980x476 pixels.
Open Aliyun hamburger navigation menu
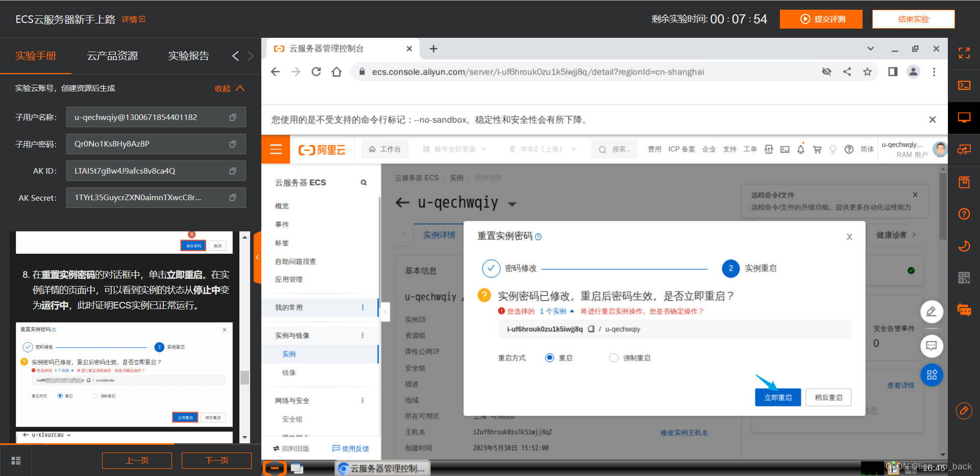[x=276, y=149]
